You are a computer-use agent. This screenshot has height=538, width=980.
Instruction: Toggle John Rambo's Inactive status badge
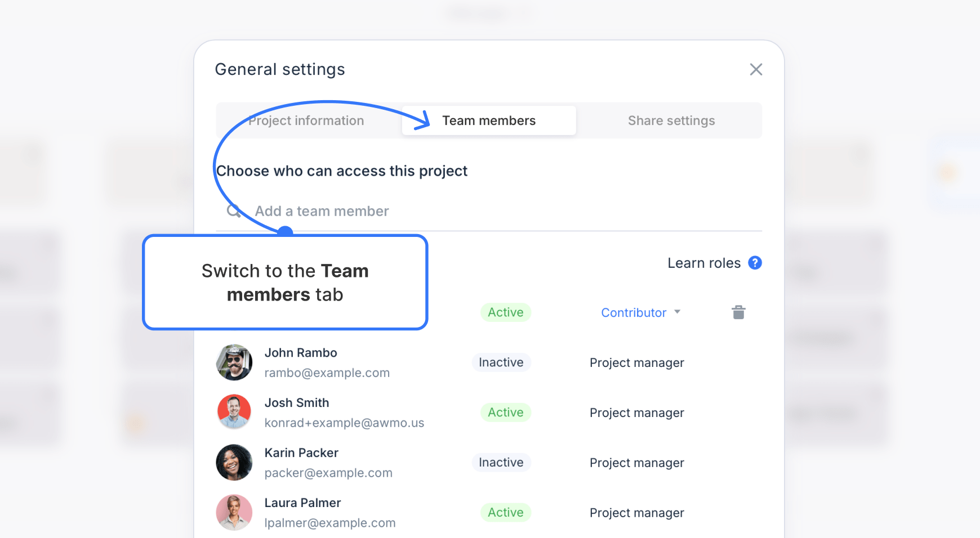[501, 362]
